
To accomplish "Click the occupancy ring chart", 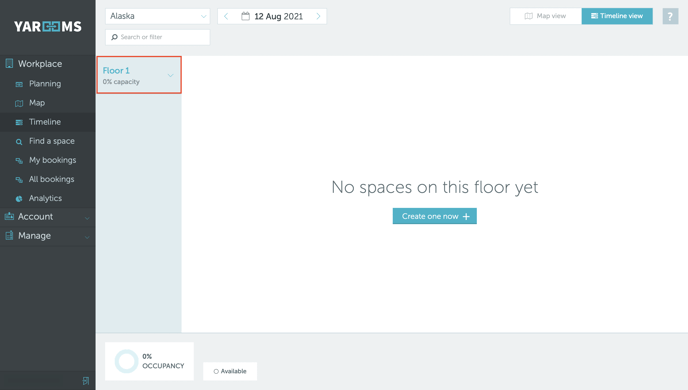I will click(x=126, y=361).
